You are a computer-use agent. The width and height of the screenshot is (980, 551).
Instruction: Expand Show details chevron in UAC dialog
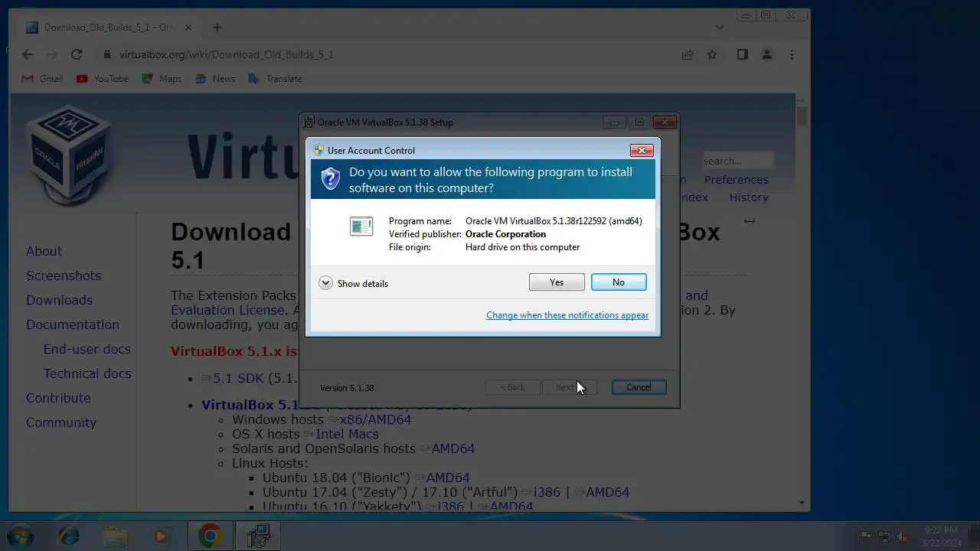325,283
